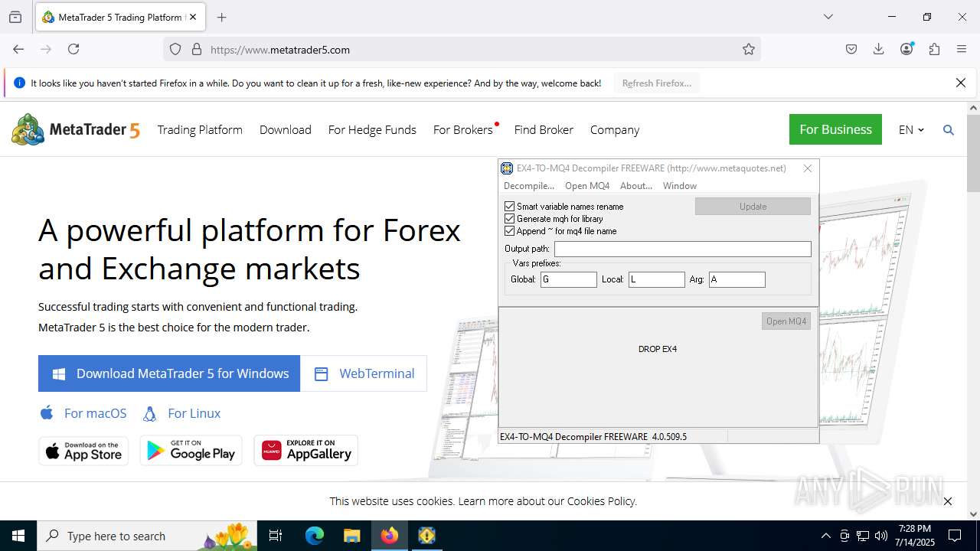This screenshot has height=551, width=980.
Task: Open the For Brokers nav item
Action: coord(463,130)
